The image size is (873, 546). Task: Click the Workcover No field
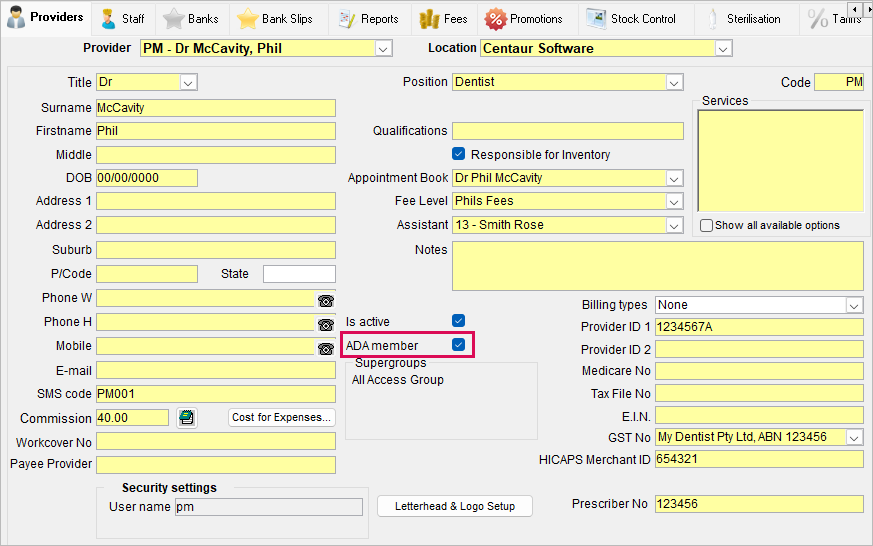pos(216,441)
